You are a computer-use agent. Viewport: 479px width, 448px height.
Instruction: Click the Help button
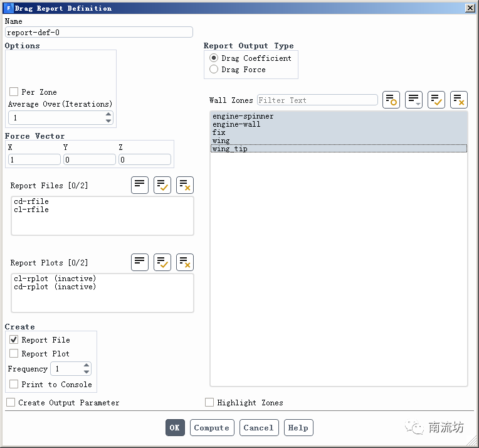point(298,428)
